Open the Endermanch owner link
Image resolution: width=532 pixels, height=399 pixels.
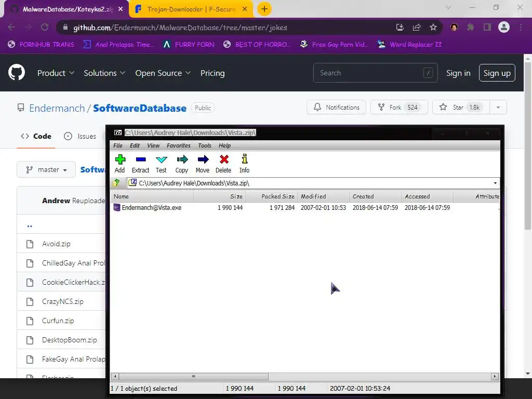tap(57, 108)
